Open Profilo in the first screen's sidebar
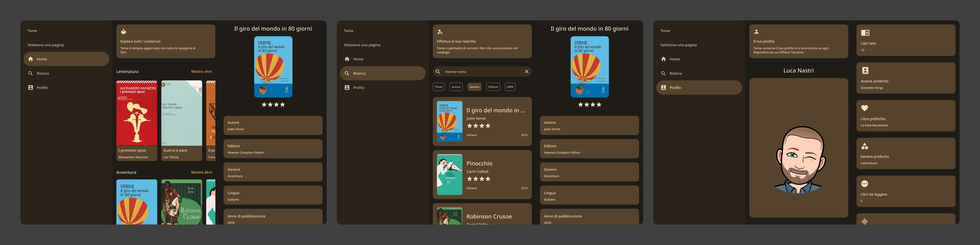 [66, 88]
